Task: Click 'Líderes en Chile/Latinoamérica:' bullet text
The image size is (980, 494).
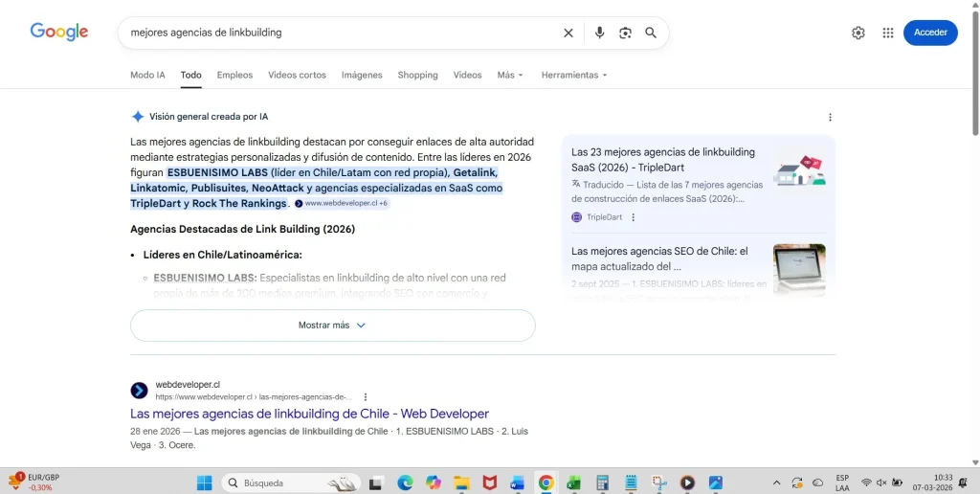Action: (x=222, y=255)
